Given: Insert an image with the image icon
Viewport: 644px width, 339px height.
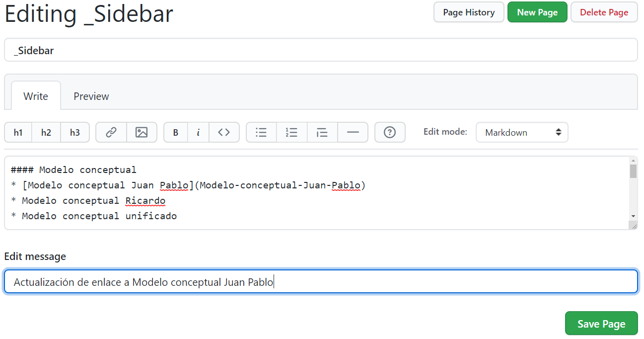Looking at the screenshot, I should pos(142,132).
